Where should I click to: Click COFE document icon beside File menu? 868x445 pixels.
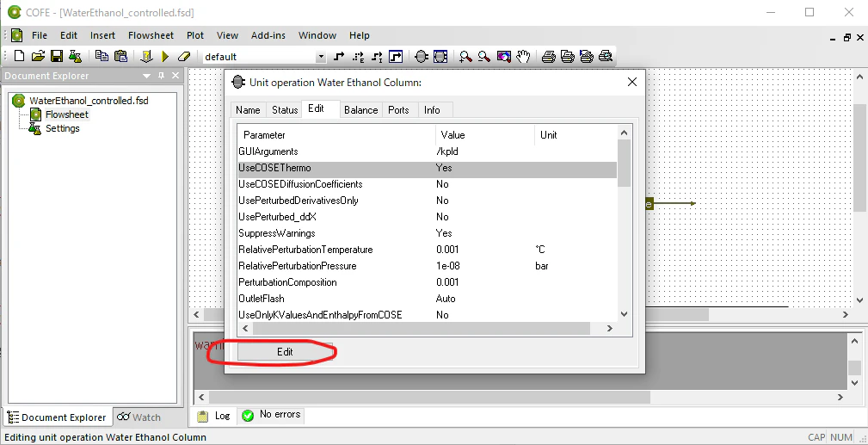click(16, 35)
